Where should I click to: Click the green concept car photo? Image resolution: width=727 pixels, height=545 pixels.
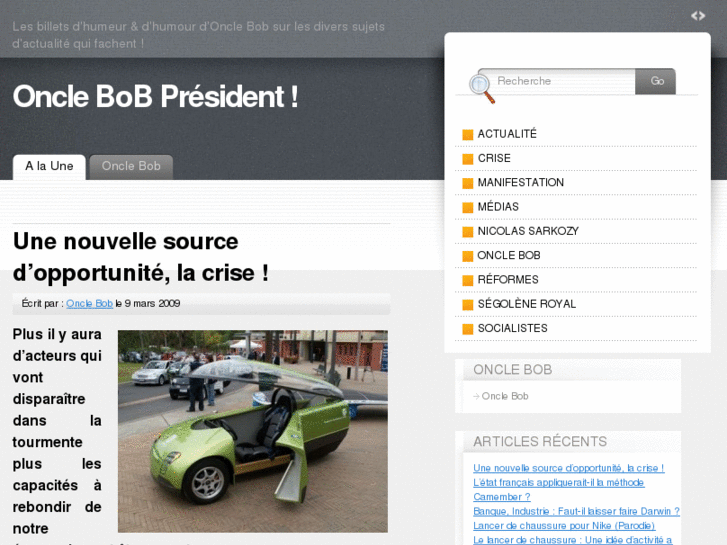(x=253, y=431)
